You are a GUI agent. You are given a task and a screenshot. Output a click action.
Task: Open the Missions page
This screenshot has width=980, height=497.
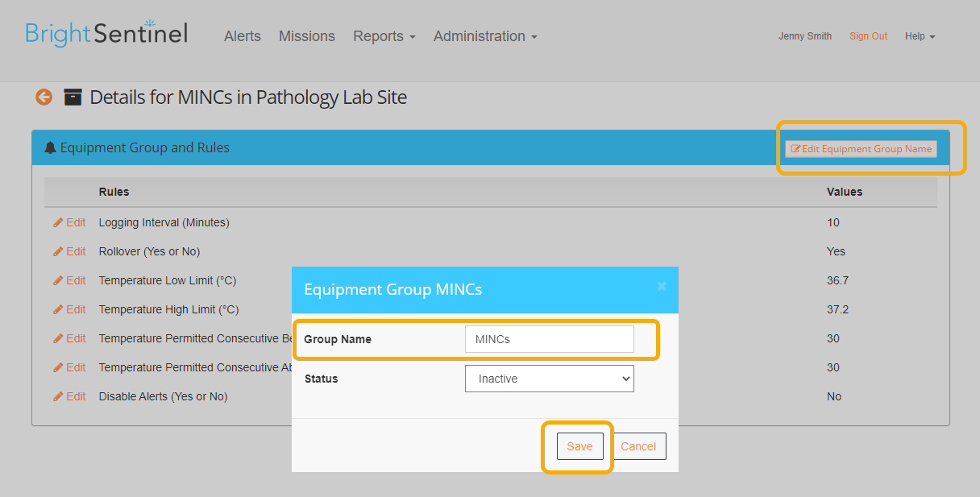[x=307, y=36]
